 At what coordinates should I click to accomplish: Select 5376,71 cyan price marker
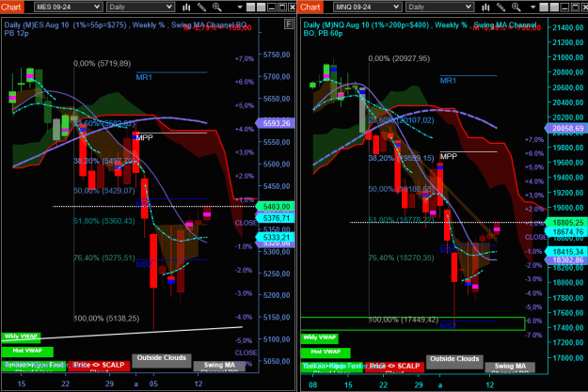point(275,218)
